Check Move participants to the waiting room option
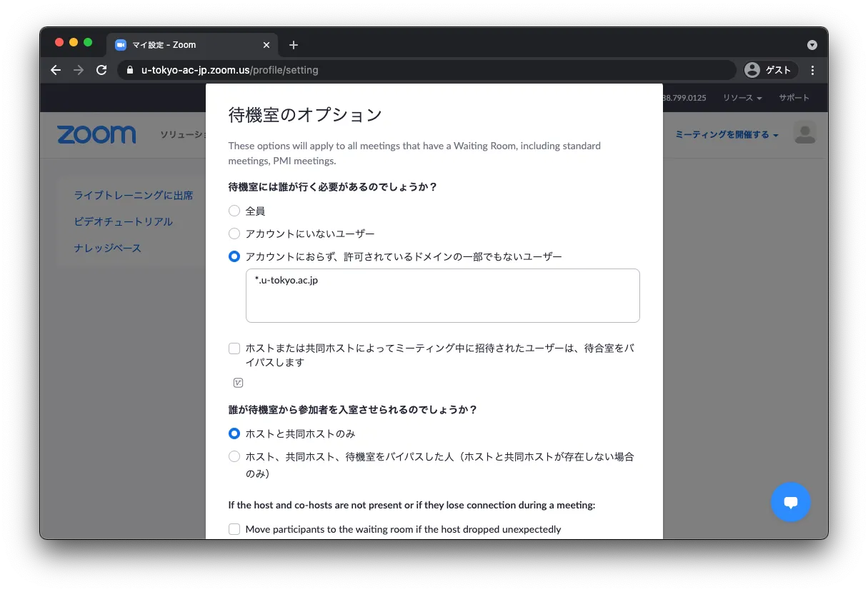 [x=234, y=529]
